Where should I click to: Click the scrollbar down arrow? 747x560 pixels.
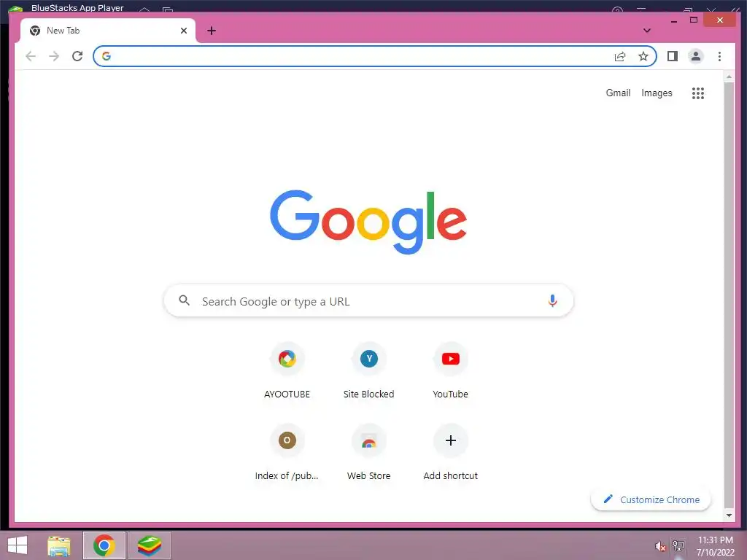tap(729, 516)
